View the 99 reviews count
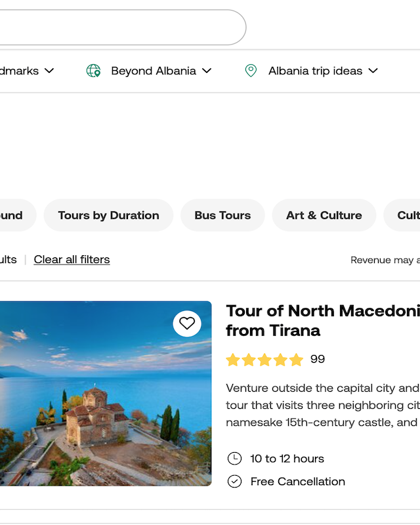 pos(318,359)
